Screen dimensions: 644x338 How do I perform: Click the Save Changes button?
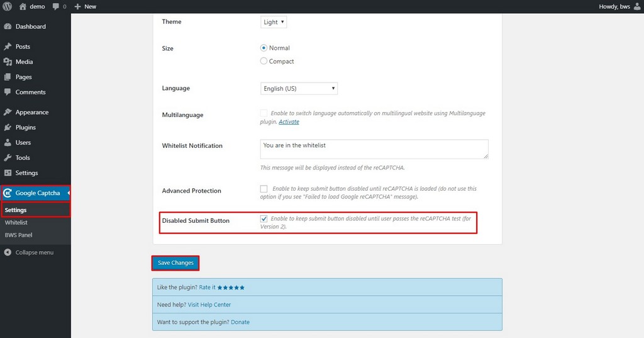tap(175, 262)
